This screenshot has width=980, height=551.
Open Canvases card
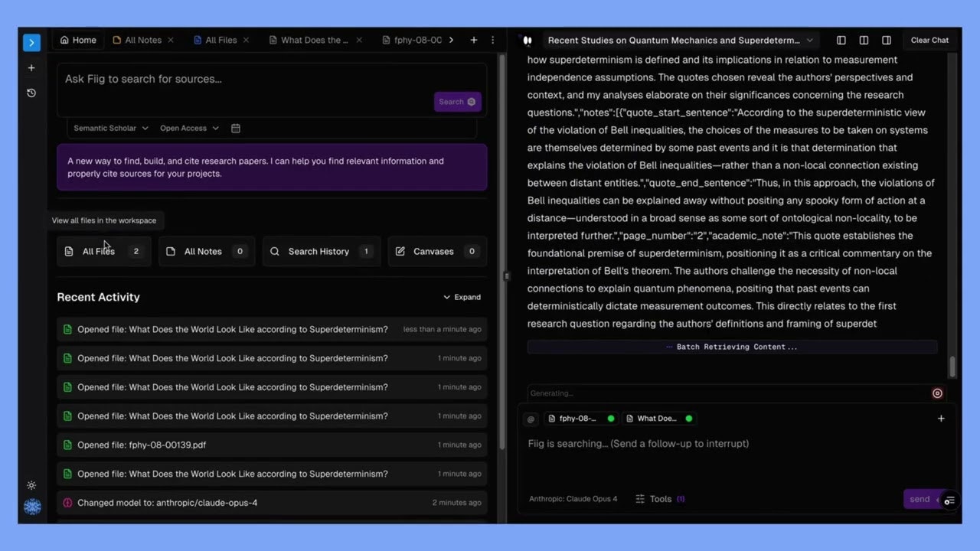click(x=437, y=251)
